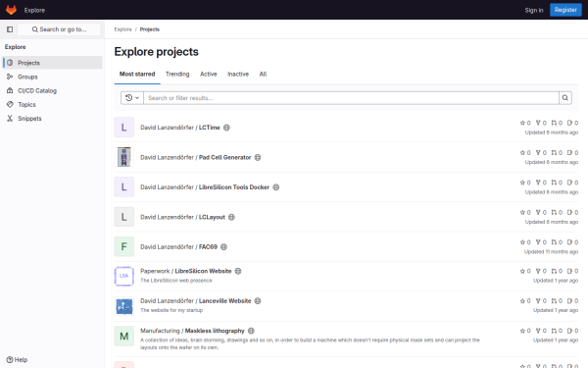
Task: Open the LibreSilicon Tools Docker project link
Action: point(205,187)
